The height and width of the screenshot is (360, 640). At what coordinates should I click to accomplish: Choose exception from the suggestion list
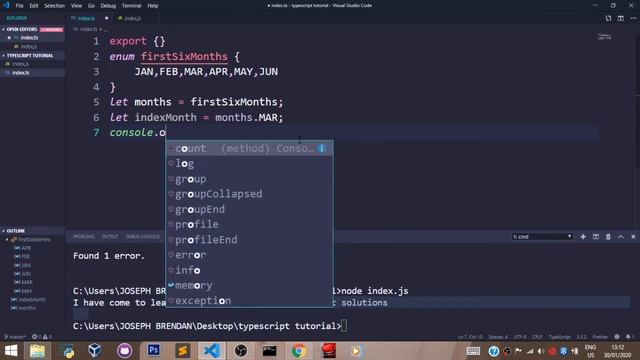pos(249,301)
